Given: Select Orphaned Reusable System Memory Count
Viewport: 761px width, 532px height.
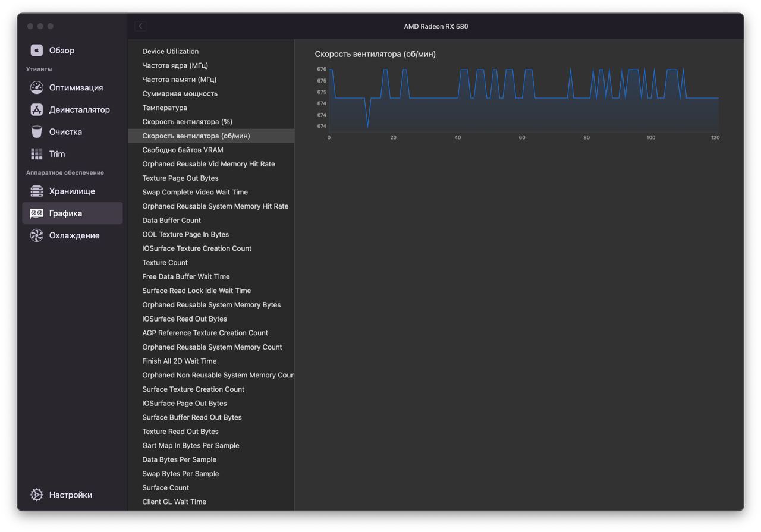Looking at the screenshot, I should point(211,347).
